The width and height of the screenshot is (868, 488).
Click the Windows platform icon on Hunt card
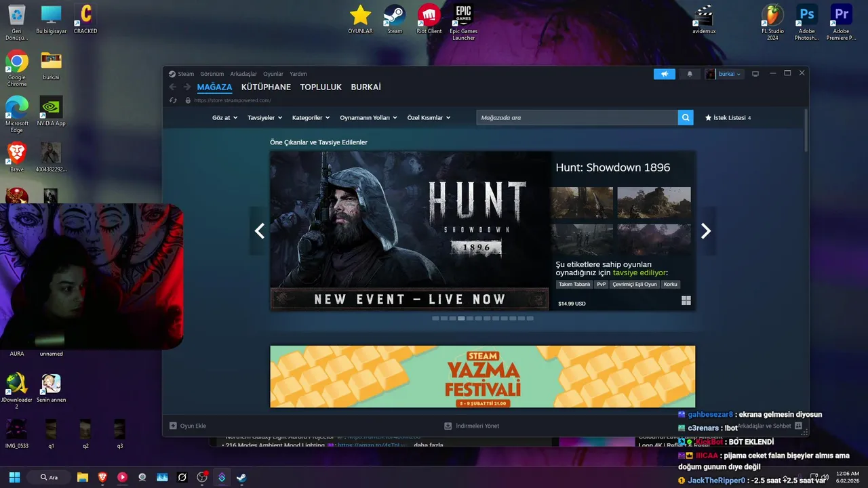click(x=686, y=301)
